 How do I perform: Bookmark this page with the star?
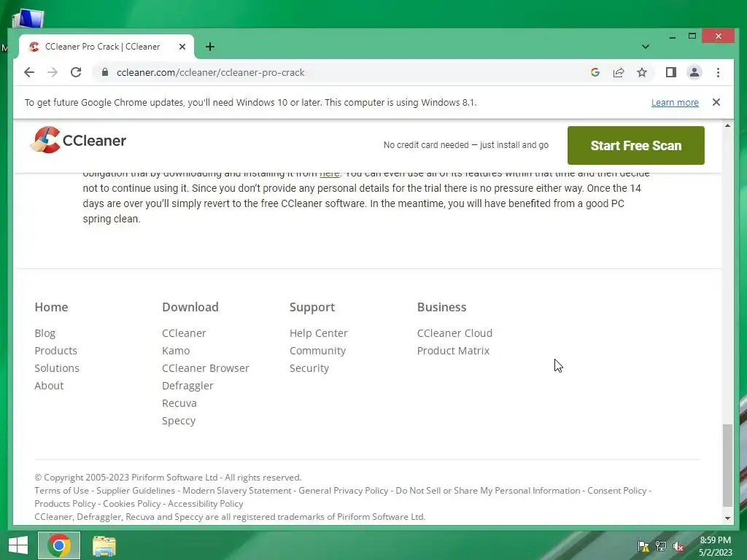(642, 72)
